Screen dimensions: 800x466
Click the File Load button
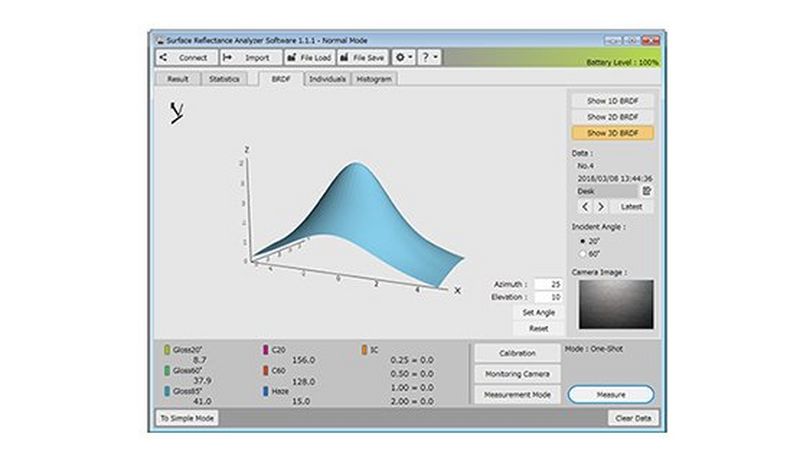point(309,58)
